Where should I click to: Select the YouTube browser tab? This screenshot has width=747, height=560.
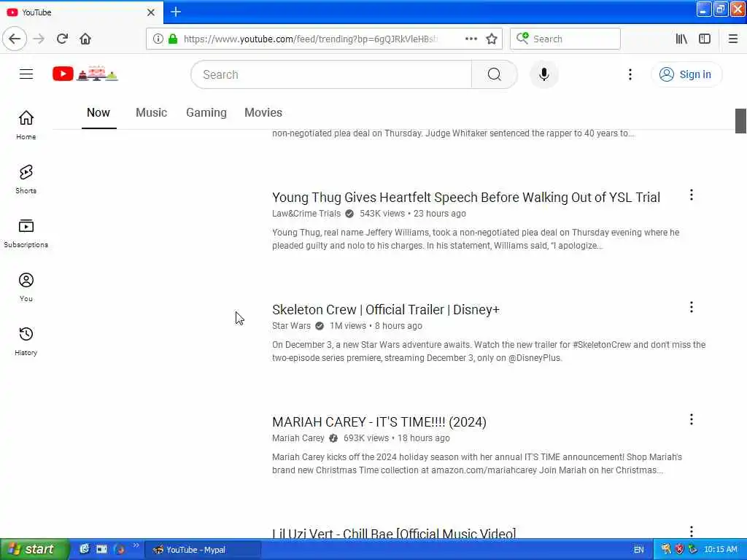click(81, 12)
